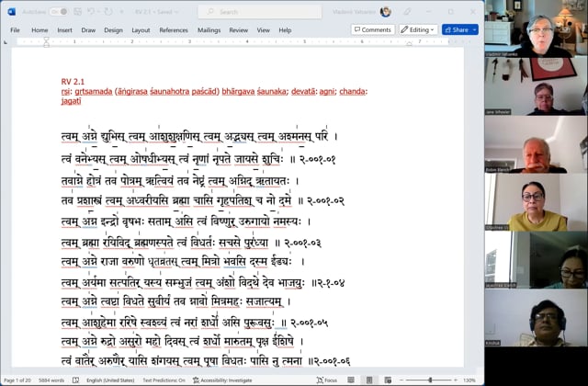
Task: Click the Page 1 of 20 status indicator
Action: pyautogui.click(x=17, y=380)
